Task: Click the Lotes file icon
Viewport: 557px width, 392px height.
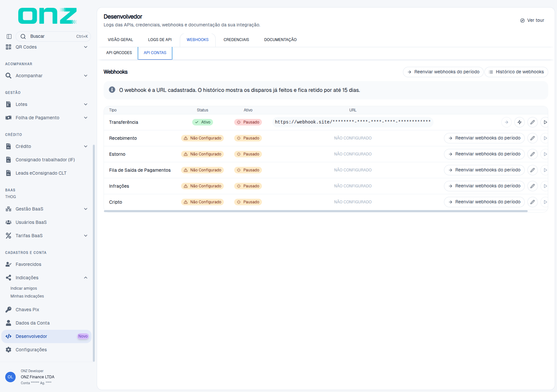Action: [8, 104]
